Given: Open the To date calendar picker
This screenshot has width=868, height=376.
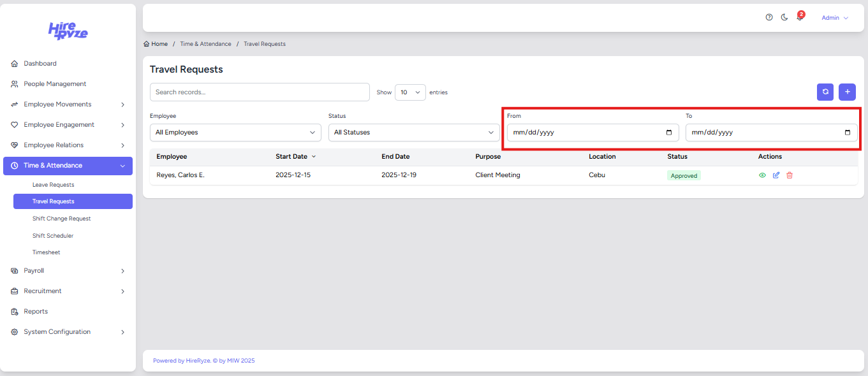Looking at the screenshot, I should pos(847,133).
